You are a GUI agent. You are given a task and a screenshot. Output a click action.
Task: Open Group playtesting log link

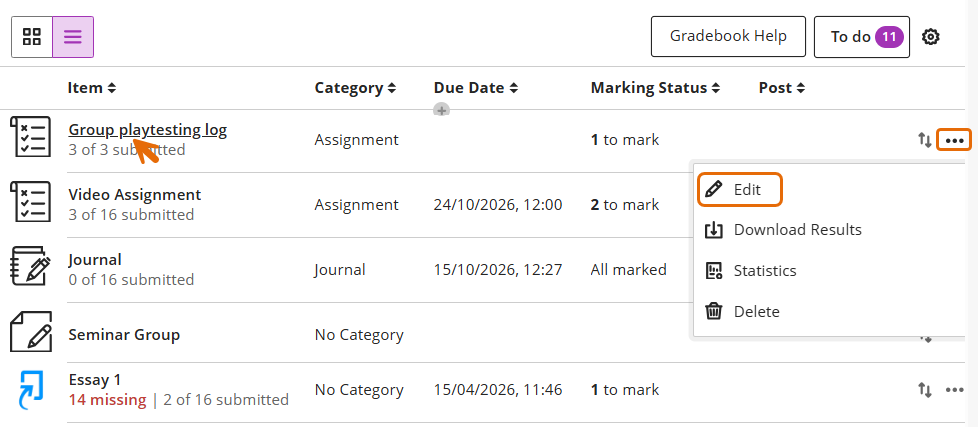pos(148,130)
